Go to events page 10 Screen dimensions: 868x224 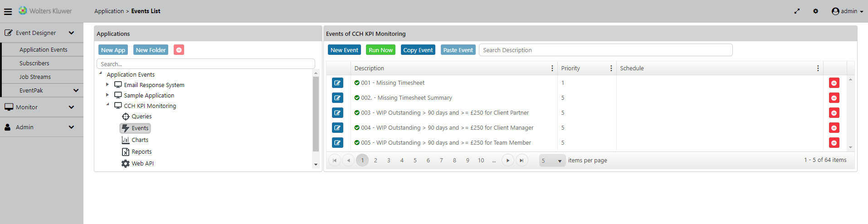pos(481,161)
